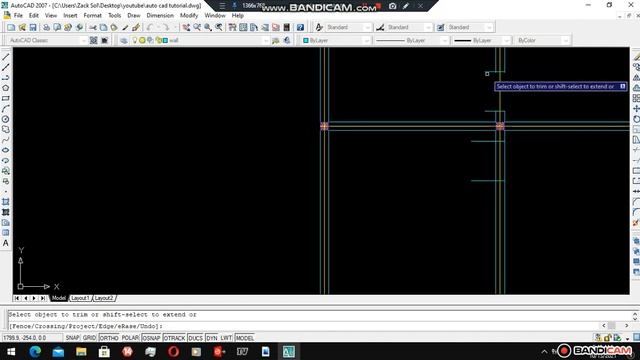Select the Rectangle tool
The image size is (640, 360).
coord(6,98)
